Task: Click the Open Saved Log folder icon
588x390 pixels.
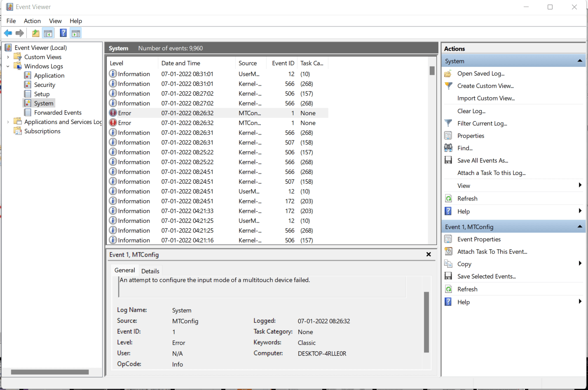Action: (x=449, y=73)
